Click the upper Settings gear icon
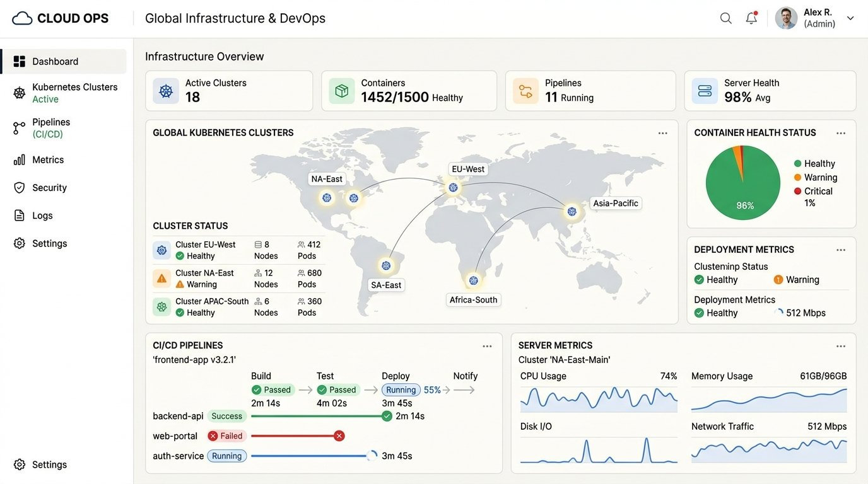868x484 pixels. click(20, 243)
